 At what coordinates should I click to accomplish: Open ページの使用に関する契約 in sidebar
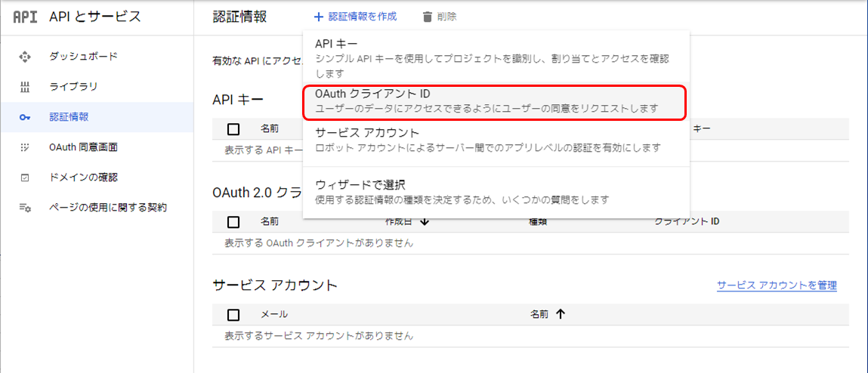pyautogui.click(x=97, y=208)
